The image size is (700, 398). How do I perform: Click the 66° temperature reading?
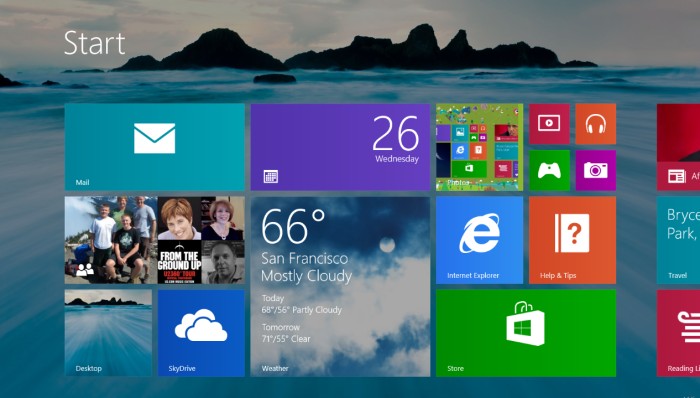point(293,227)
